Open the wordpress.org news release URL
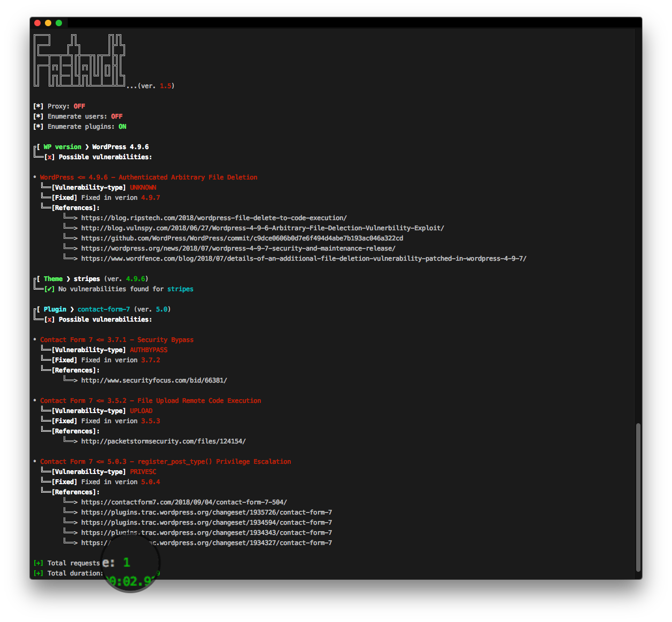The width and height of the screenshot is (672, 622). pos(238,248)
